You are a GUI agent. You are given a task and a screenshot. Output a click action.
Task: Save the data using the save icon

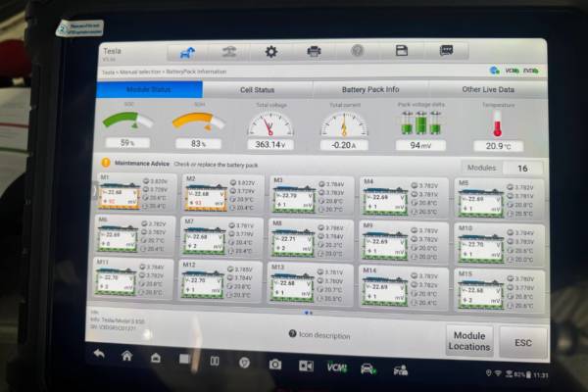coord(401,52)
